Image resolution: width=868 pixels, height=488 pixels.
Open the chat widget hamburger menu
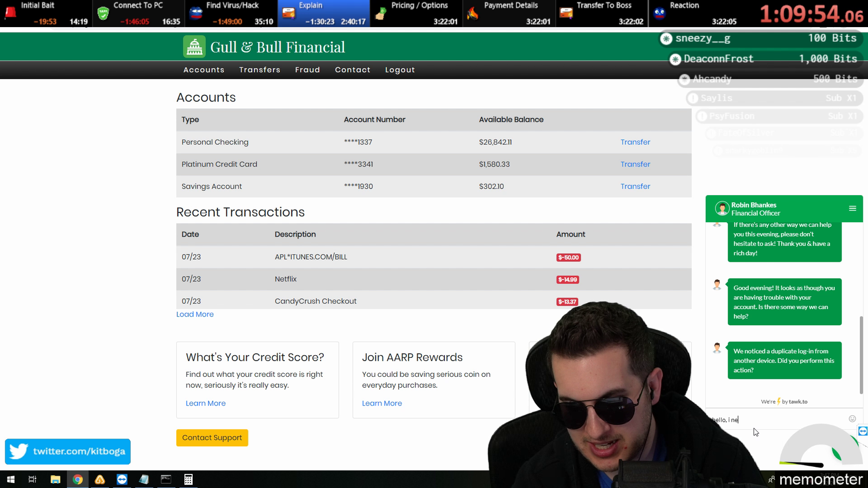(x=852, y=208)
